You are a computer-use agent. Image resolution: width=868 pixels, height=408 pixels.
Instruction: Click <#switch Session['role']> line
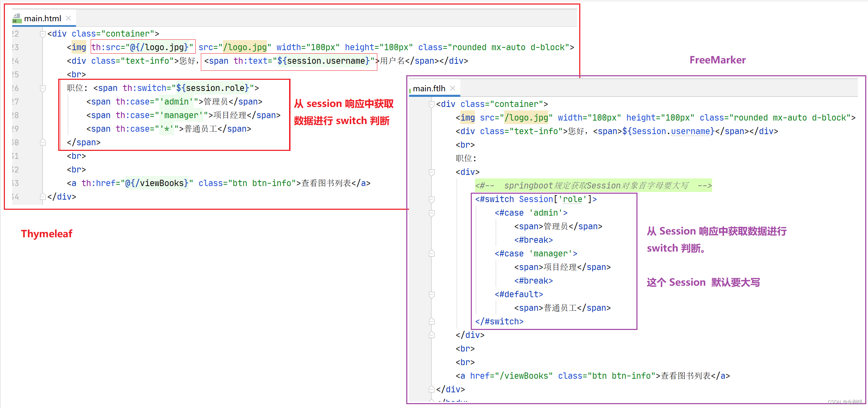tap(536, 199)
